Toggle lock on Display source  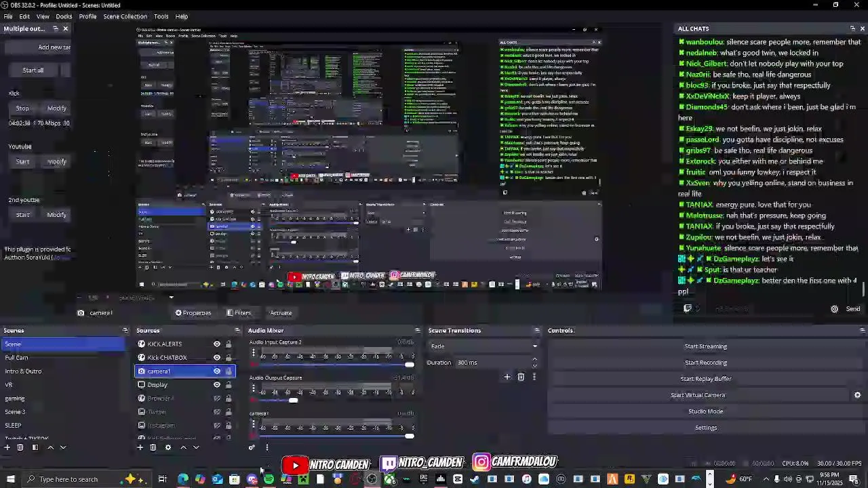point(229,385)
